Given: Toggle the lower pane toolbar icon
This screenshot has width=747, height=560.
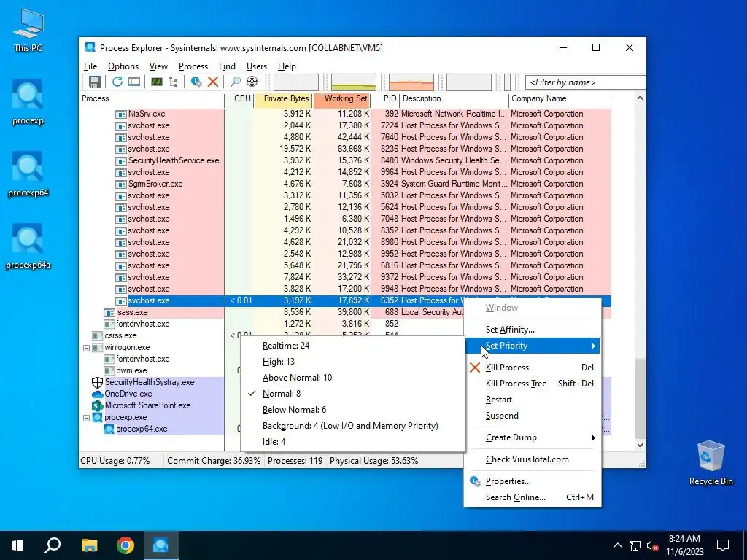Looking at the screenshot, I should point(134,82).
